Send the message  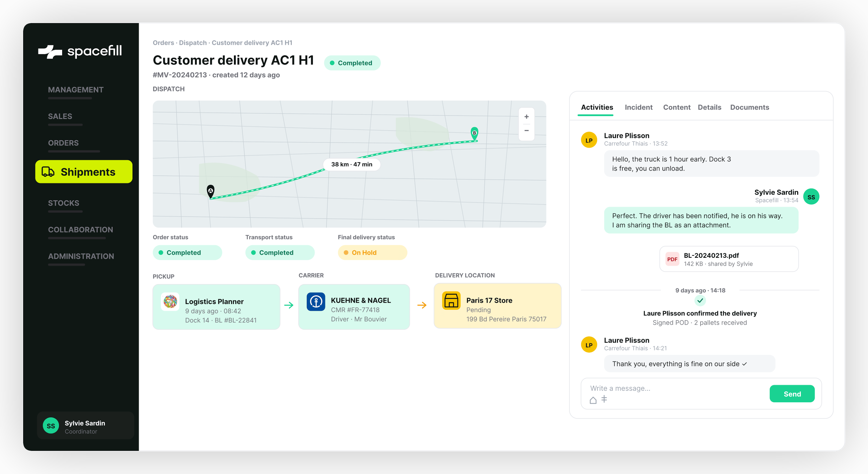click(792, 394)
